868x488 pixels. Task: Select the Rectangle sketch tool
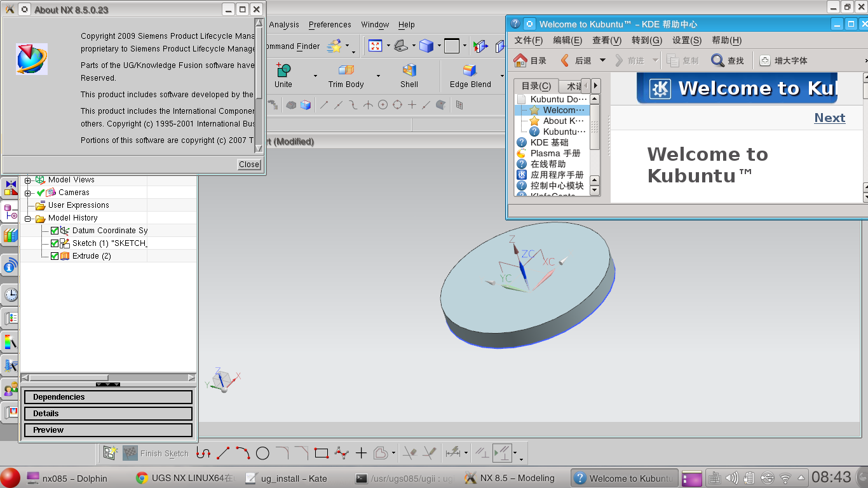click(x=322, y=453)
